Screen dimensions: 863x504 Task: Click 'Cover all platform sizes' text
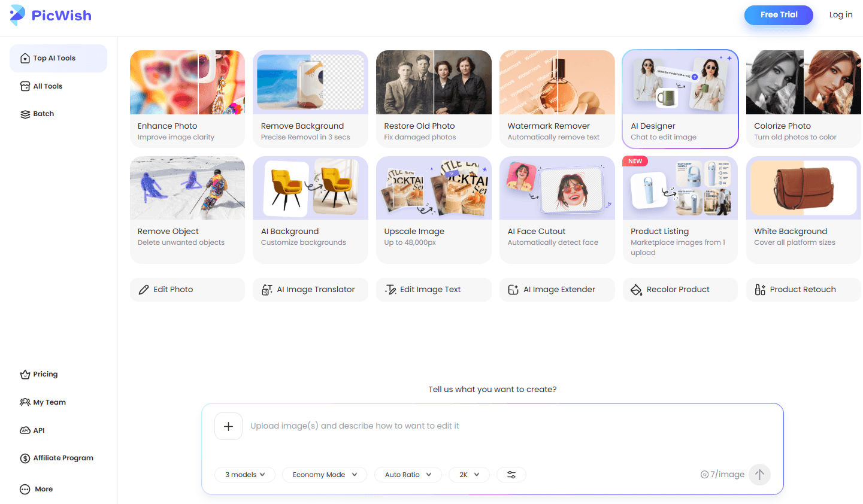tap(795, 242)
